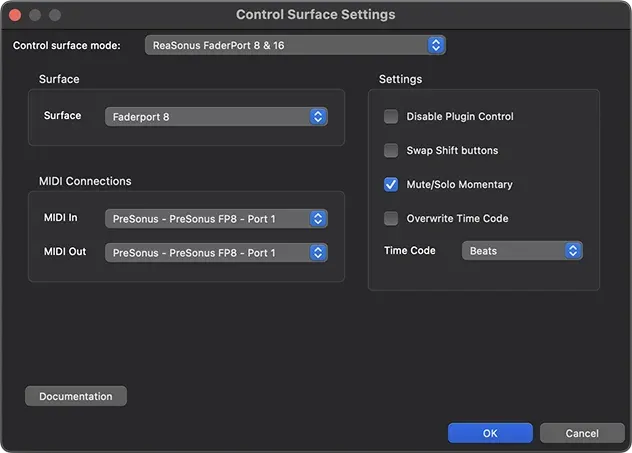Image resolution: width=632 pixels, height=453 pixels.
Task: Click the MIDI In dropdown arrow icon
Action: tap(318, 218)
